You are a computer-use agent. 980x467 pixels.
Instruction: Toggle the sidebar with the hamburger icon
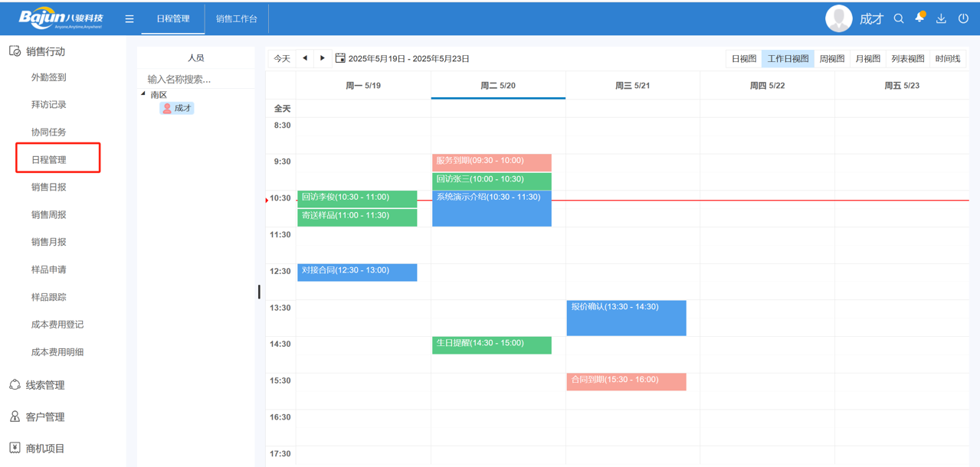tap(129, 18)
